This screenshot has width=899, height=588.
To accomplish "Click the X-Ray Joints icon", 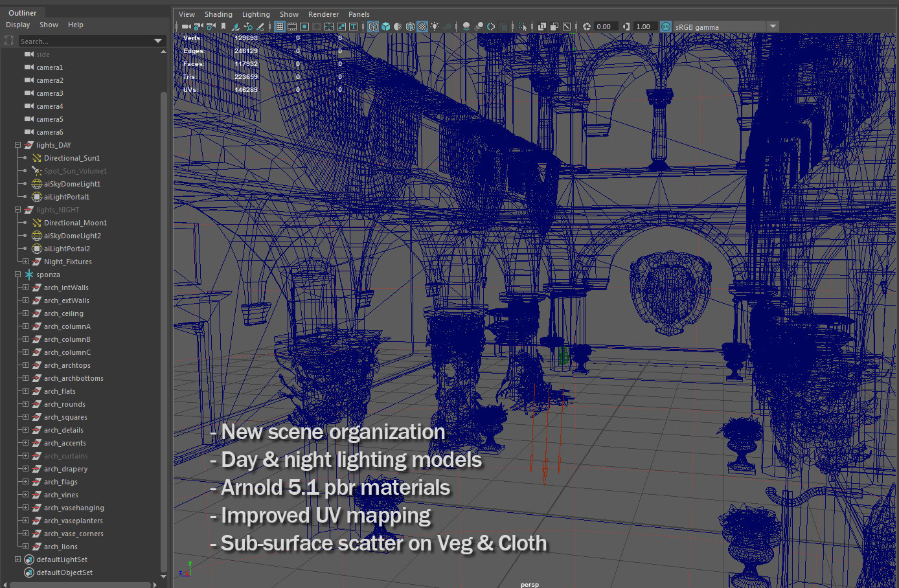I will pos(567,27).
